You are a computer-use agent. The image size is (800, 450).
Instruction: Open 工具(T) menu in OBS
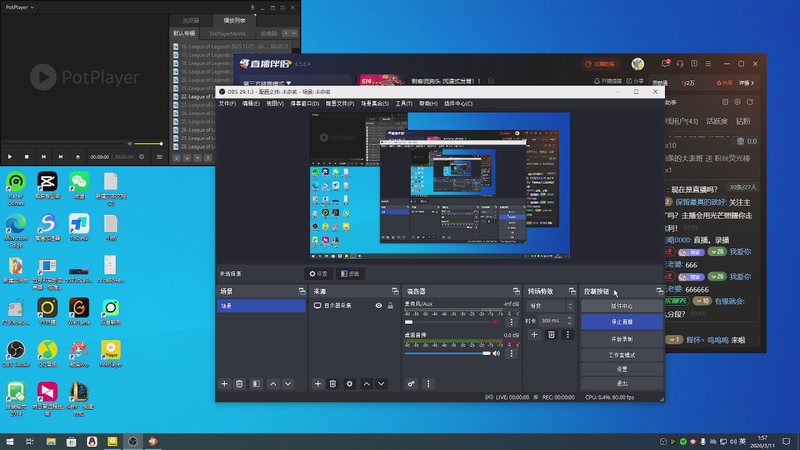(x=404, y=104)
